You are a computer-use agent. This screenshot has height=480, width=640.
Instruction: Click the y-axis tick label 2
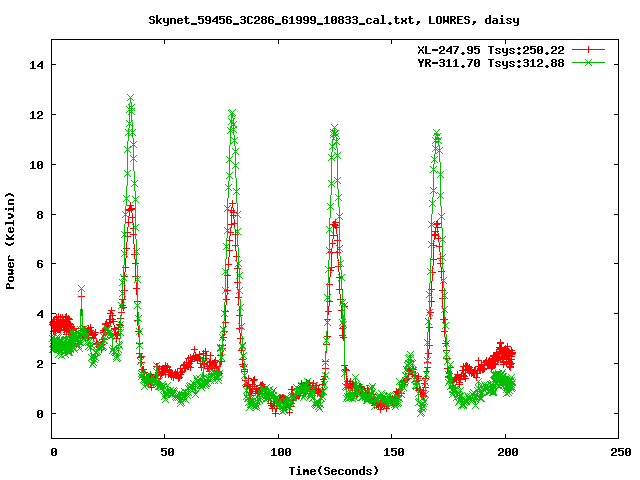pyautogui.click(x=40, y=364)
